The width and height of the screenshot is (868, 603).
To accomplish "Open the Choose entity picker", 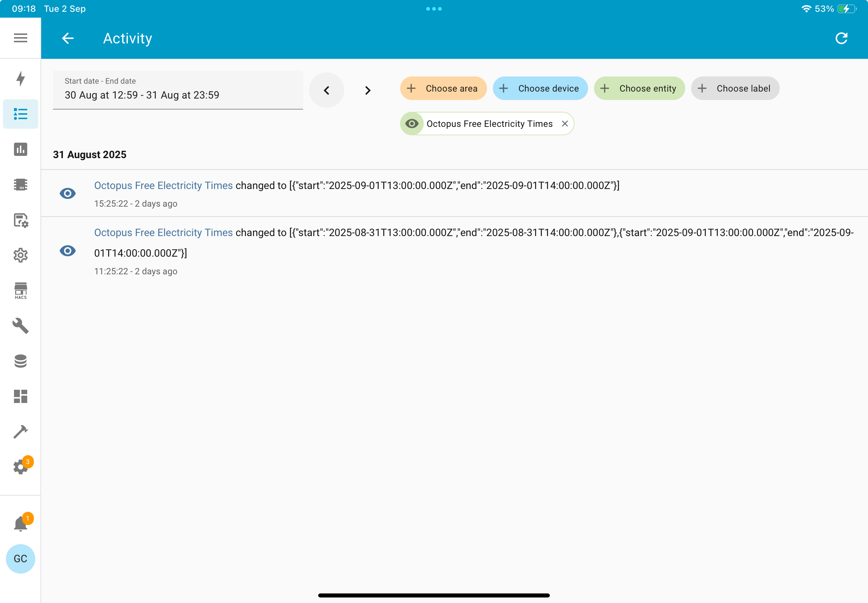I will tap(639, 88).
